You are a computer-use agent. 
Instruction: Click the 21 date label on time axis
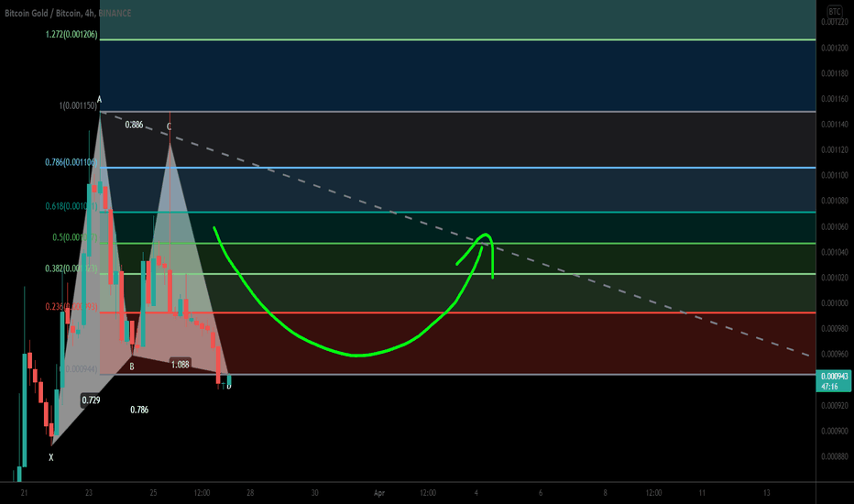coord(24,493)
